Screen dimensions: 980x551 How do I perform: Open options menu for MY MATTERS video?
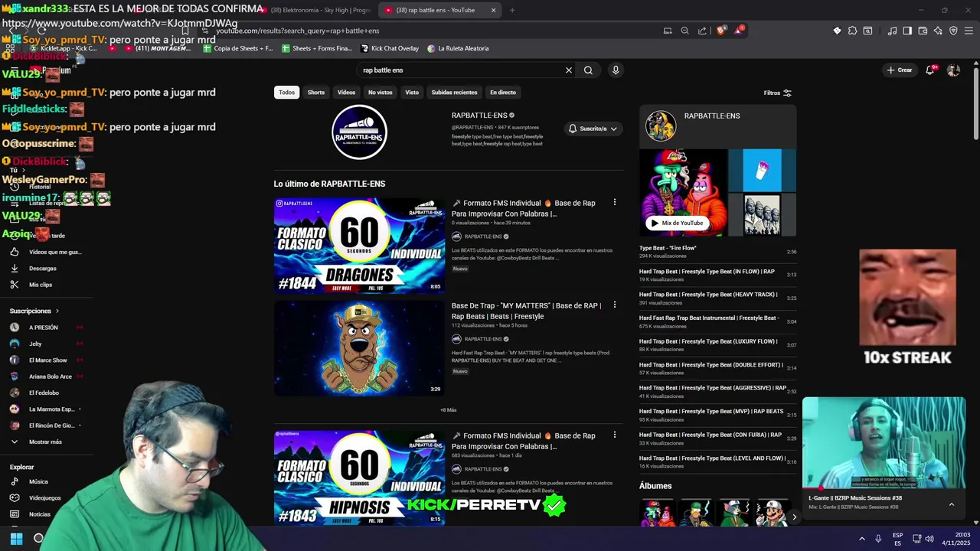pyautogui.click(x=614, y=305)
